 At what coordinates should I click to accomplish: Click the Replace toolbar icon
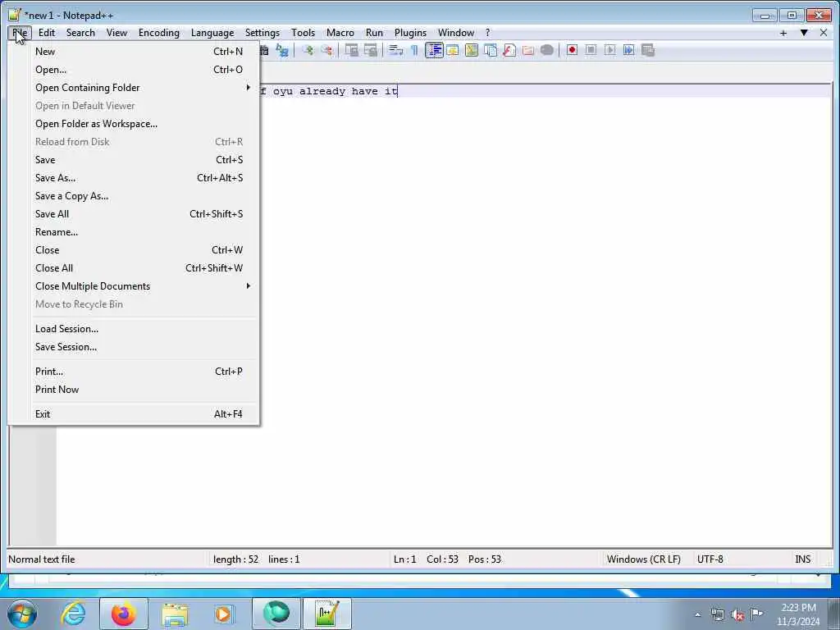pyautogui.click(x=282, y=50)
